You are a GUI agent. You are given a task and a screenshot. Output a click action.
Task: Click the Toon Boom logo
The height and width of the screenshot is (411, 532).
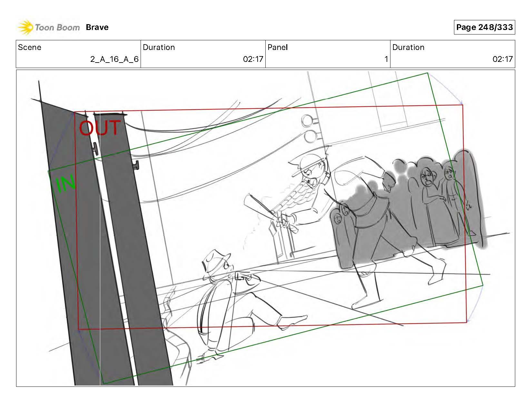click(x=48, y=27)
